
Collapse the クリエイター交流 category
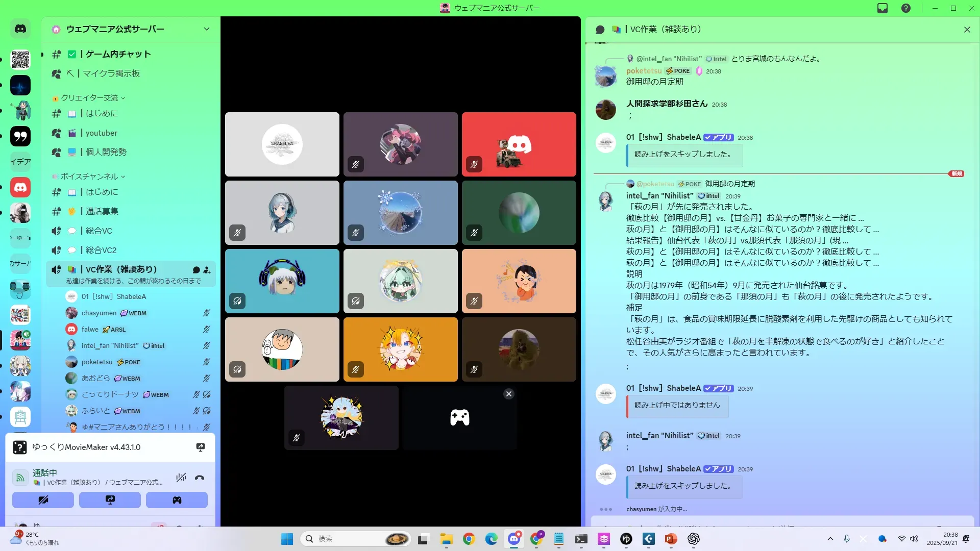click(89, 98)
